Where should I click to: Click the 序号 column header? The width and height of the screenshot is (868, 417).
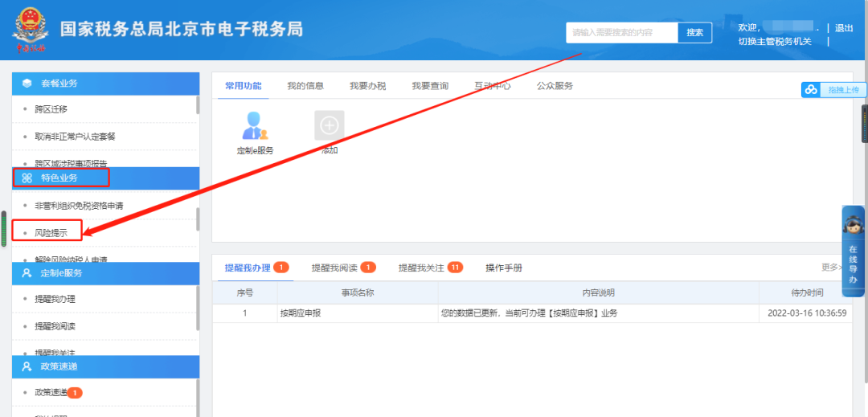244,293
